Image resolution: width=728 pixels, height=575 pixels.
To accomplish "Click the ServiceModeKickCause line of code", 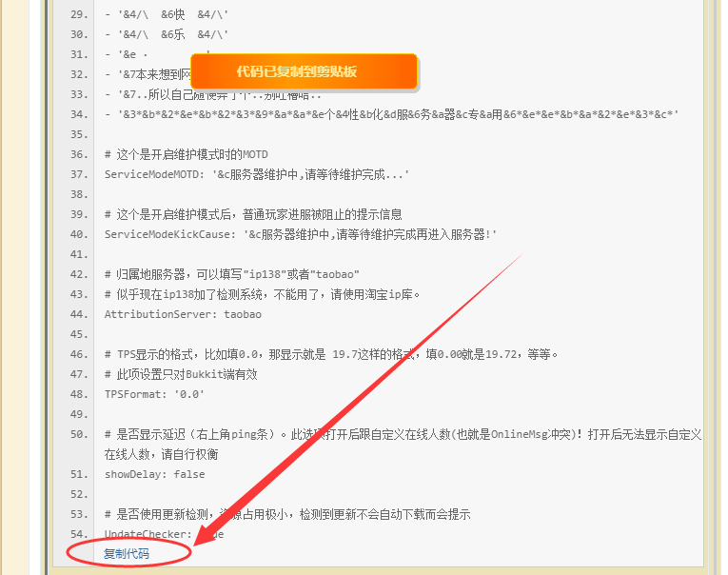I will (301, 234).
